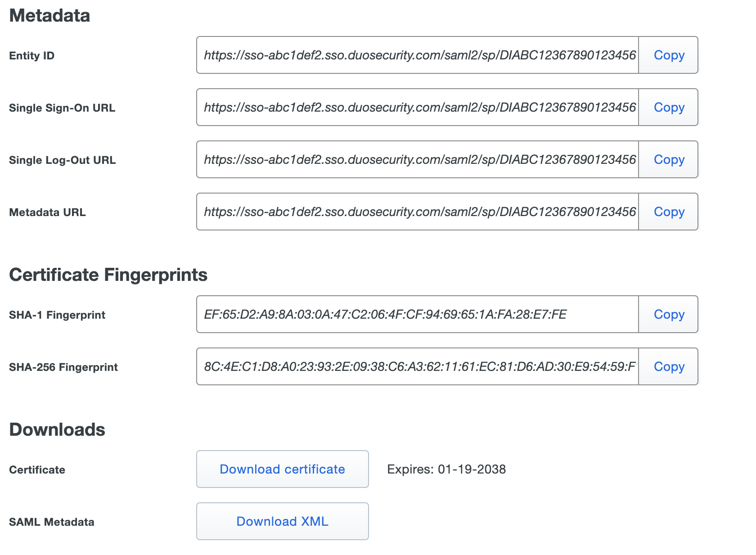Download the SAML Metadata XML
Screen dimensions: 756x555
(x=282, y=521)
